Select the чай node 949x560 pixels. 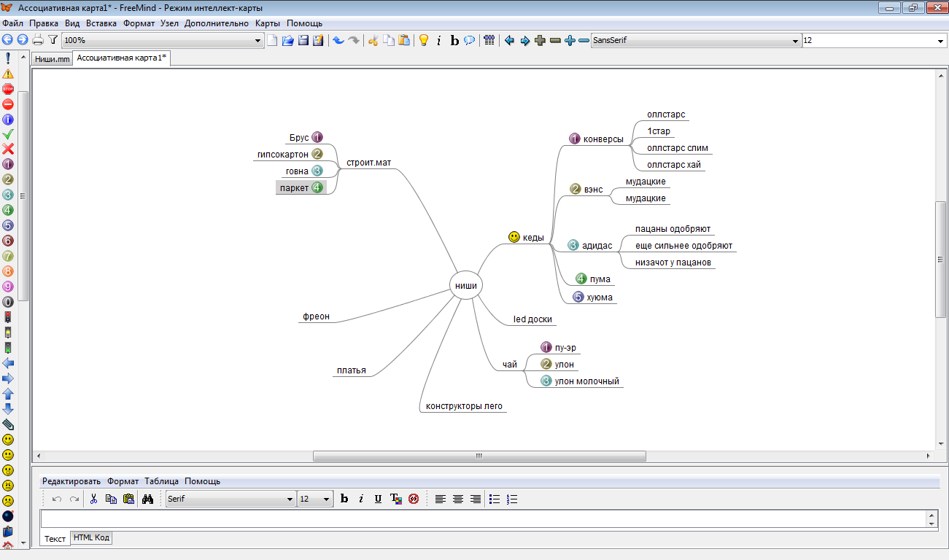(x=509, y=365)
